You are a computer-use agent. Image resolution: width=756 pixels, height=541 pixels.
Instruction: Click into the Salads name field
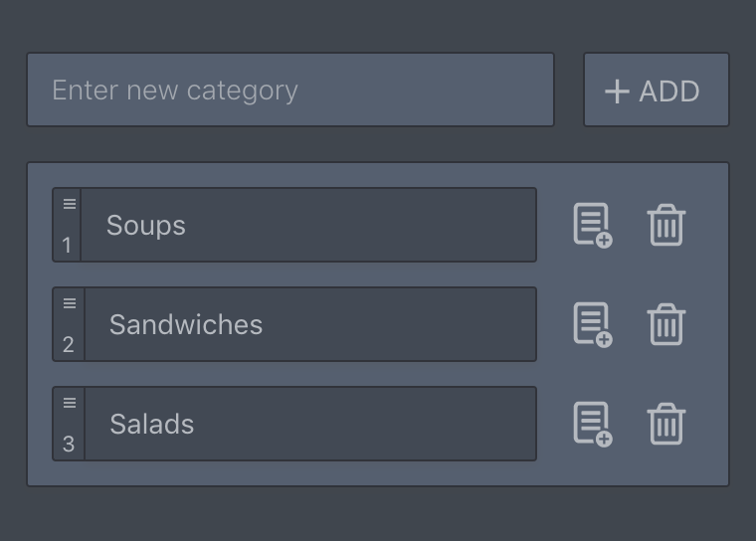tap(308, 425)
